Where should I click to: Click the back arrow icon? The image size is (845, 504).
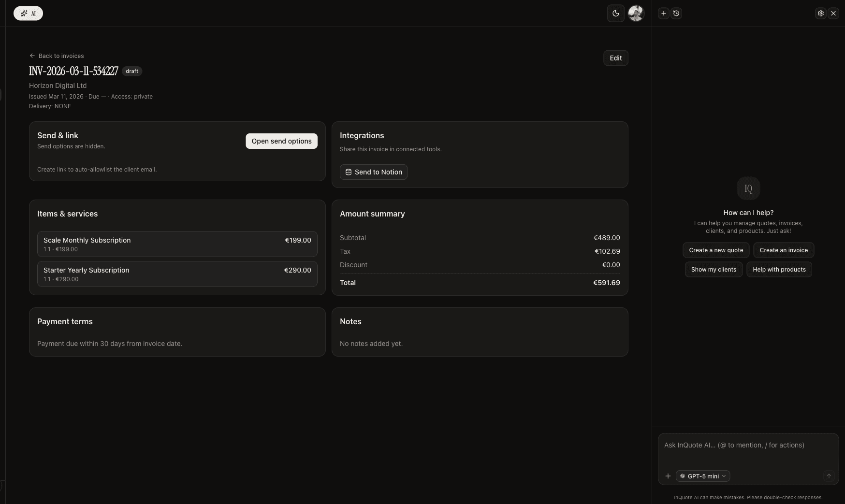[32, 56]
